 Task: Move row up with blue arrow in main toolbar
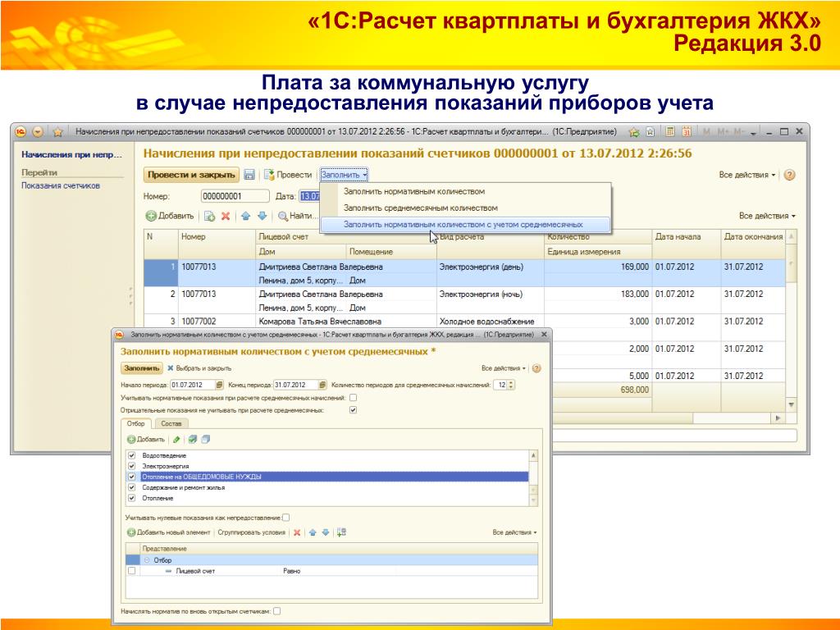point(245,216)
